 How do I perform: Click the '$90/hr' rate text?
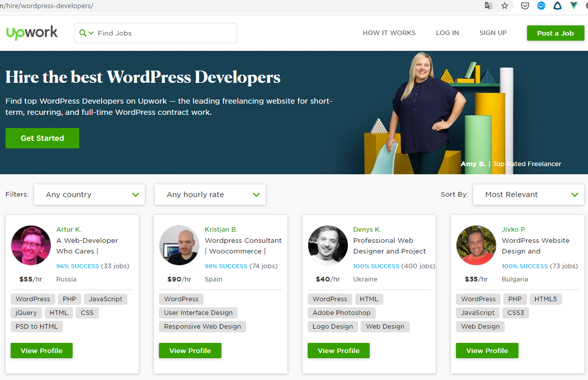tap(179, 279)
